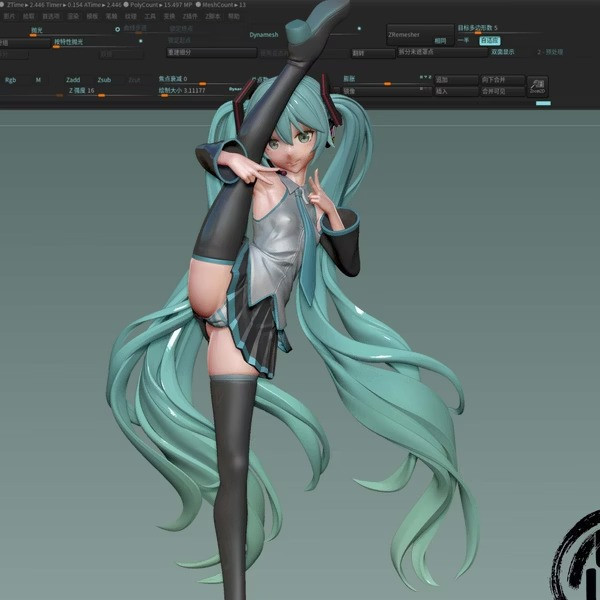Click the 插入 insert button
The image size is (600, 600).
click(456, 91)
